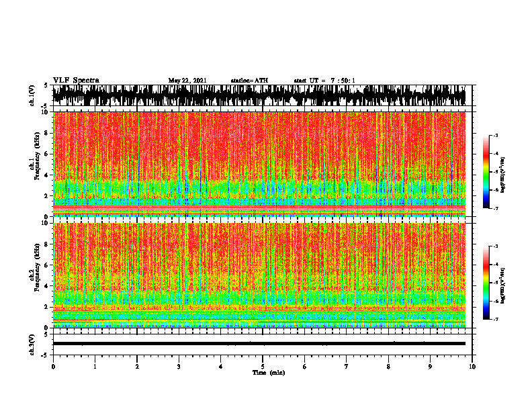Click the "8" tick on the Time axis
The width and height of the screenshot is (532, 411).
pyautogui.click(x=388, y=367)
